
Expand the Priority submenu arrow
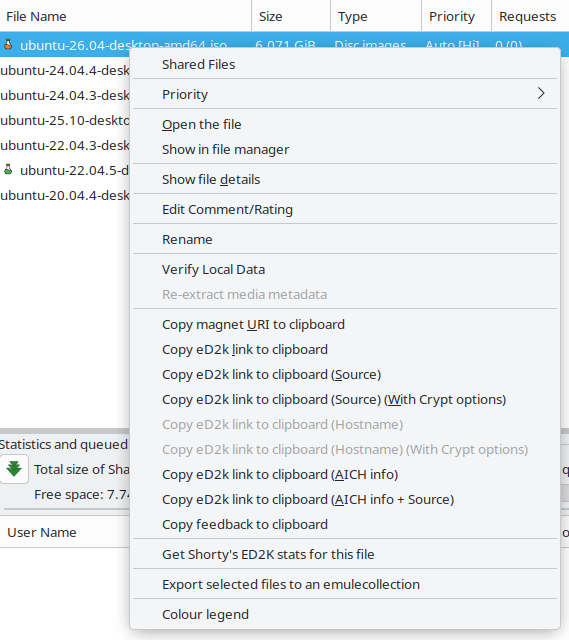pyautogui.click(x=541, y=93)
